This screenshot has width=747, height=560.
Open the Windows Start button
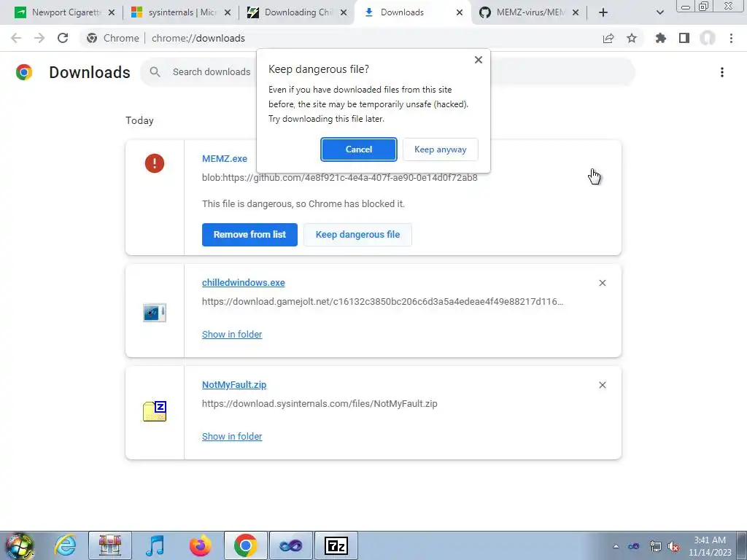coord(20,545)
